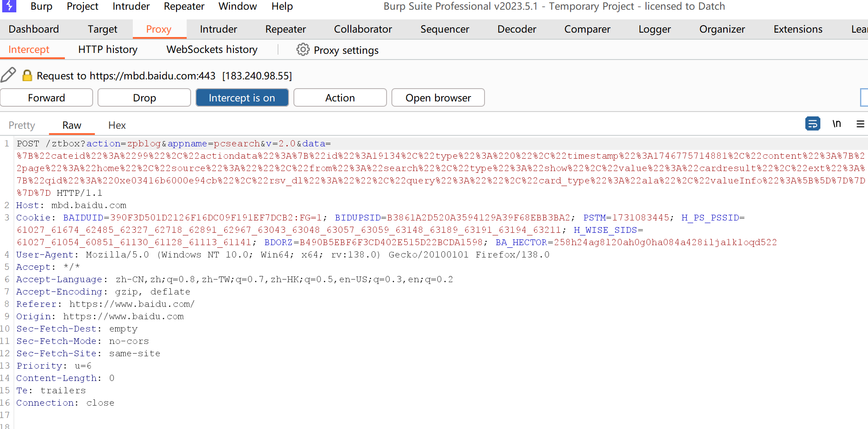The image size is (868, 429).
Task: Toggle the Intercept is on button
Action: pyautogui.click(x=242, y=97)
